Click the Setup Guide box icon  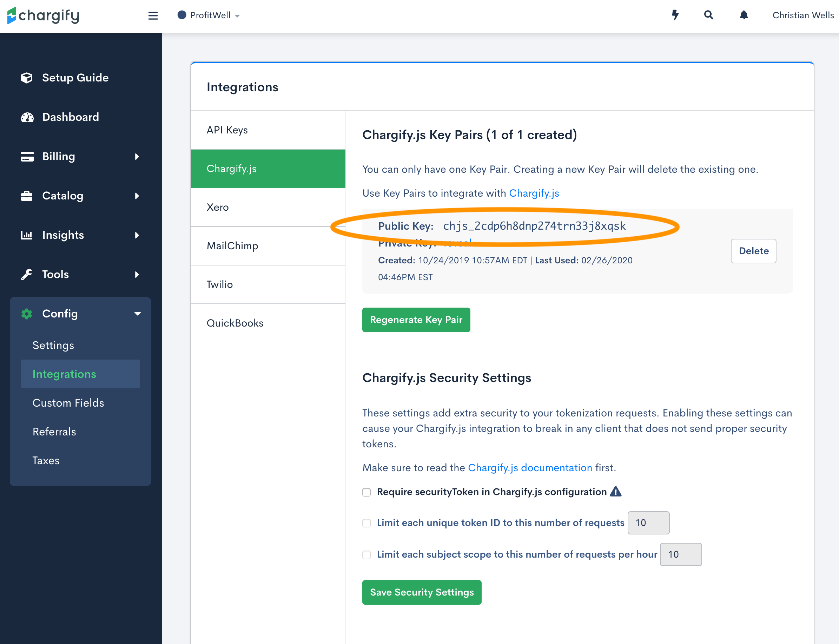[26, 78]
